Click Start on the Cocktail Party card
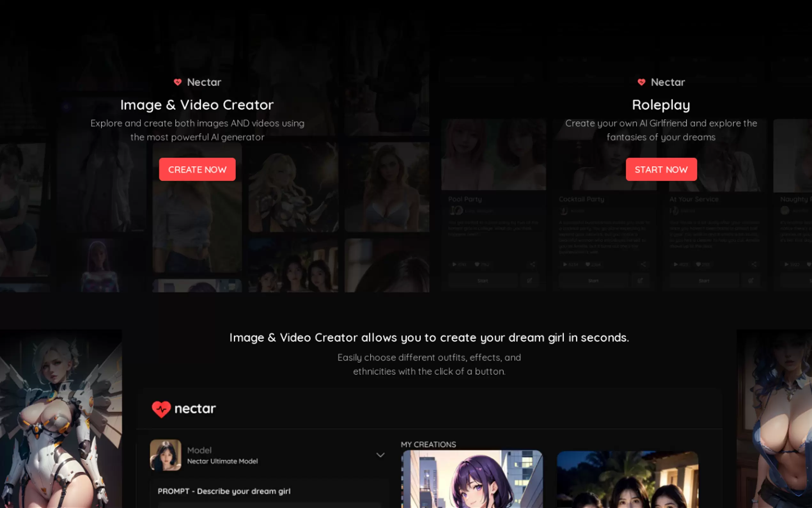812x508 pixels. tap(593, 281)
